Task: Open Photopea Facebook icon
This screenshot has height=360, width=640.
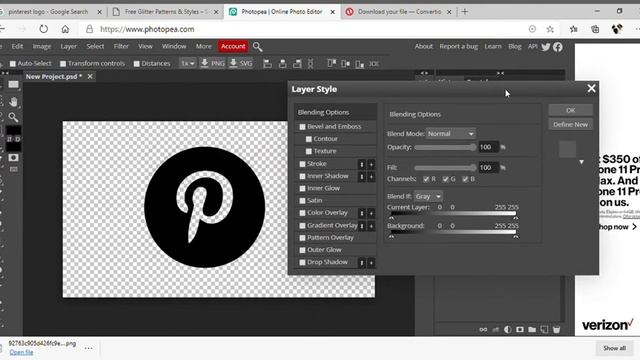Action: click(558, 47)
